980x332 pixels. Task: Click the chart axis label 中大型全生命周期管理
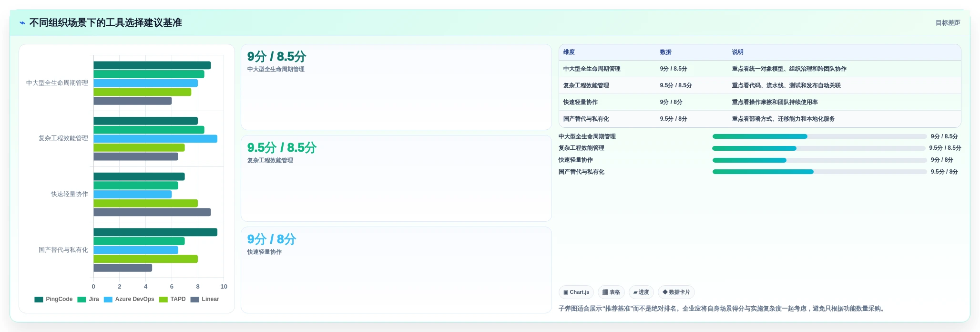click(x=57, y=83)
